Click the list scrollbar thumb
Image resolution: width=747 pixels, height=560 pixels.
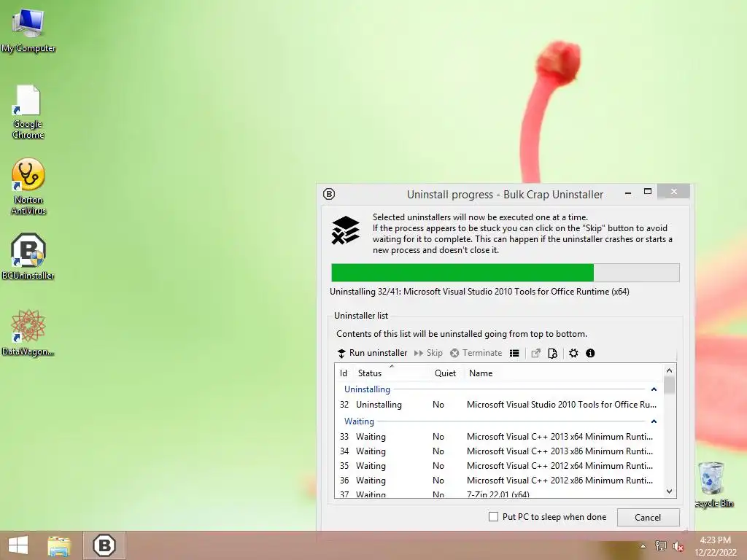tap(670, 385)
